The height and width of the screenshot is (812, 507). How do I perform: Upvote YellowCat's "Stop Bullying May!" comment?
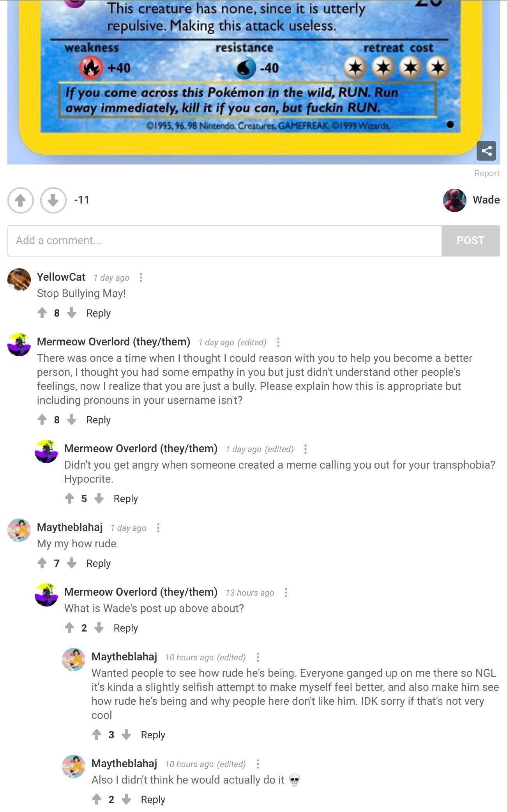click(42, 313)
